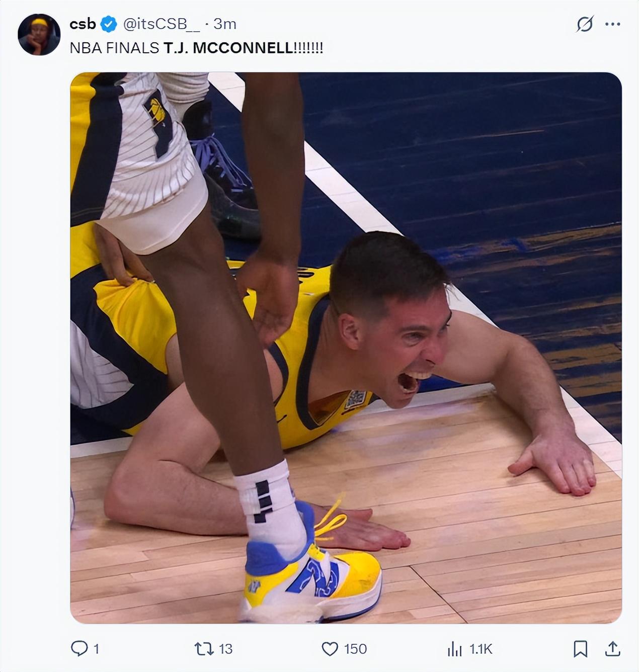Open the csb profile avatar
639x672 pixels.
tap(39, 34)
